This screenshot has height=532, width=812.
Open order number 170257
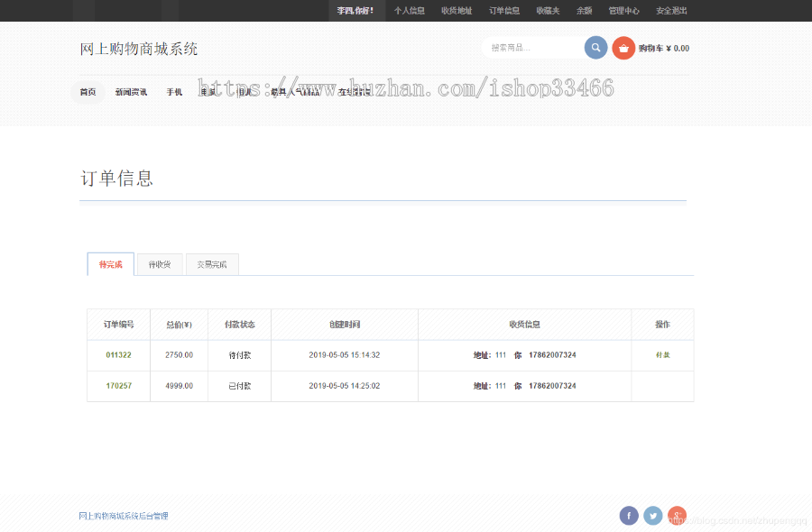click(118, 386)
